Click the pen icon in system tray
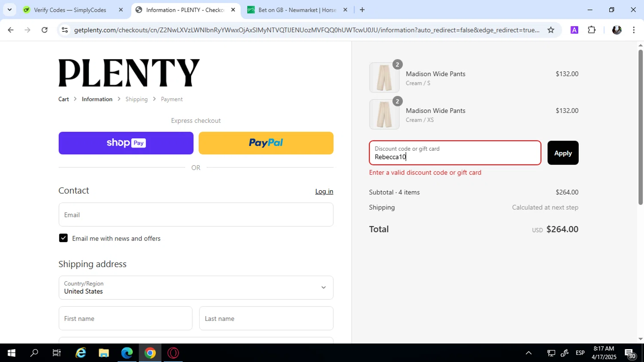 point(565,353)
